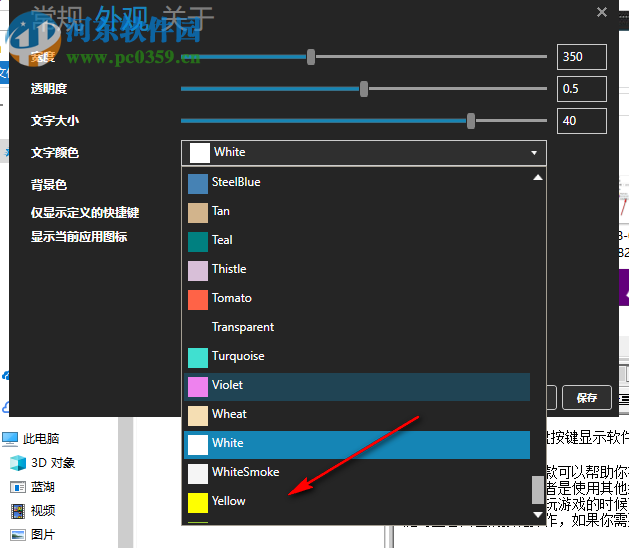629x548 pixels.
Task: Click the 蓝湖 folder icon
Action: tap(18, 487)
